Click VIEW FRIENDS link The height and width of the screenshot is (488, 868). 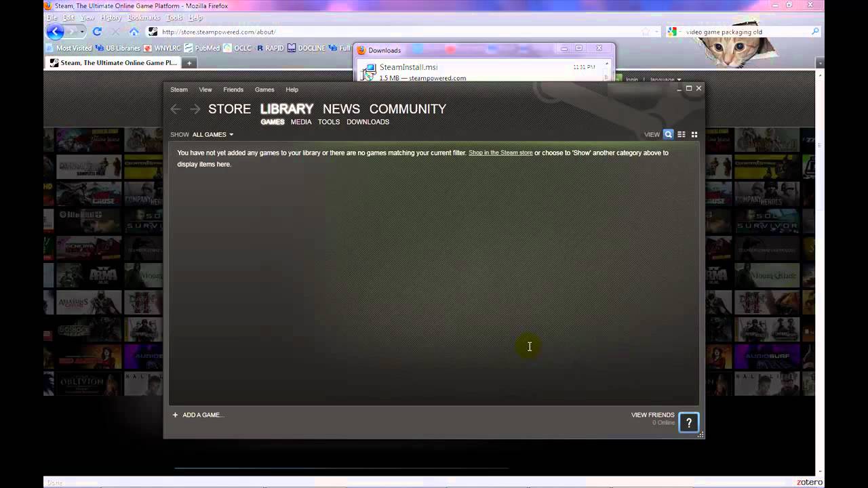click(x=653, y=415)
